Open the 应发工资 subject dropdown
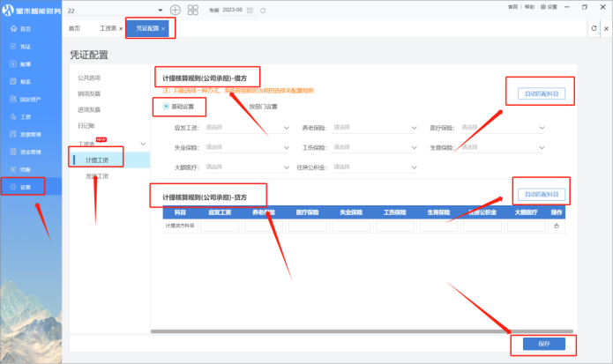613x364 pixels. (x=247, y=127)
